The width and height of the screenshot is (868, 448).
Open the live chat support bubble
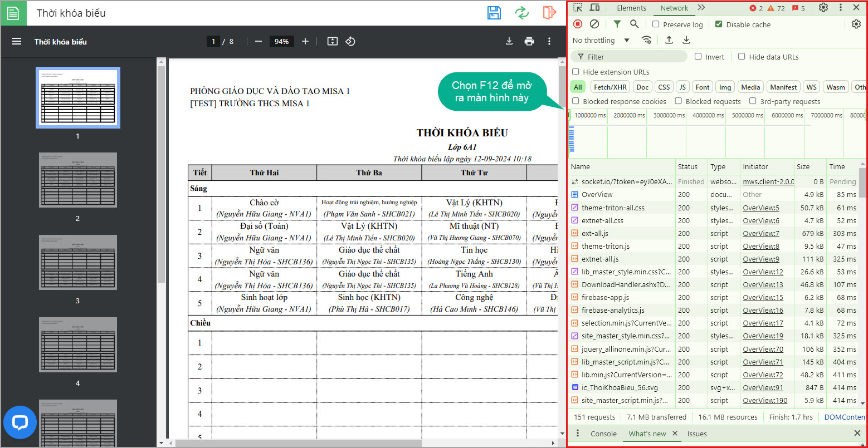(x=20, y=422)
